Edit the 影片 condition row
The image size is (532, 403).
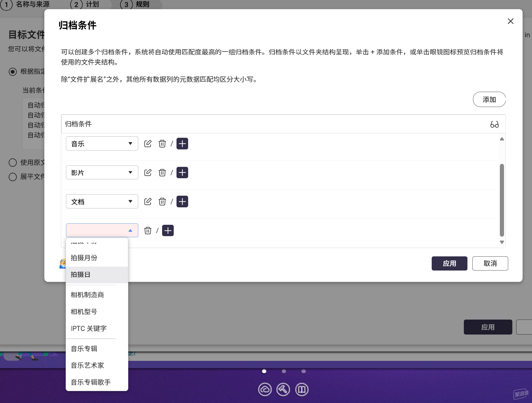[x=148, y=173]
